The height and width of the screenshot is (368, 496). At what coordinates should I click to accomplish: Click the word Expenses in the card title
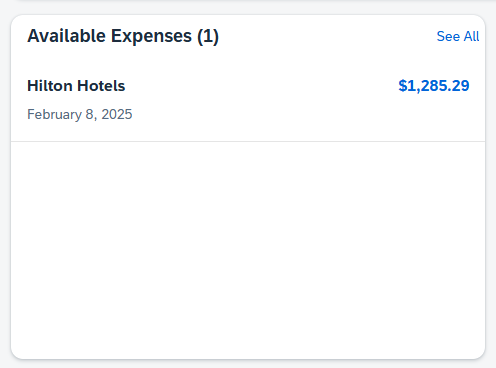pos(151,36)
